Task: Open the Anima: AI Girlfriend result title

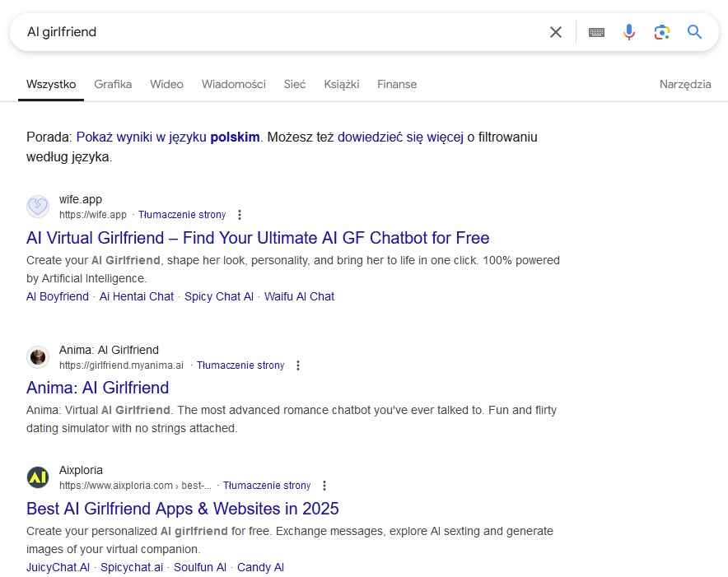Action: pos(97,388)
